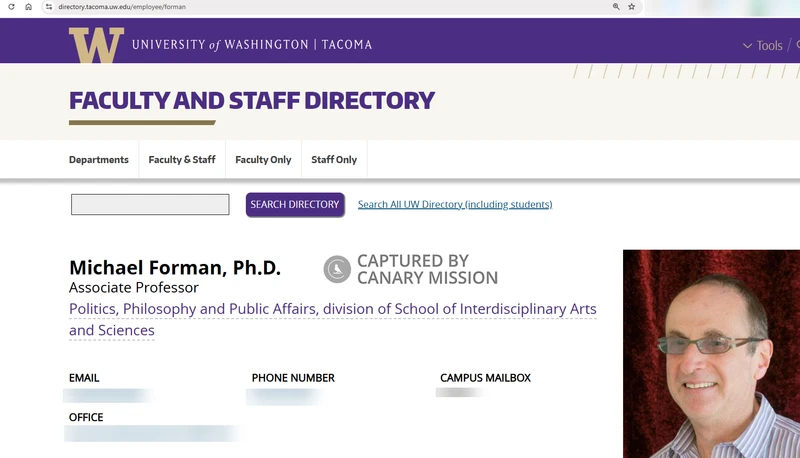Open the Departments tab
Image resolution: width=800 pixels, height=458 pixels.
[99, 160]
